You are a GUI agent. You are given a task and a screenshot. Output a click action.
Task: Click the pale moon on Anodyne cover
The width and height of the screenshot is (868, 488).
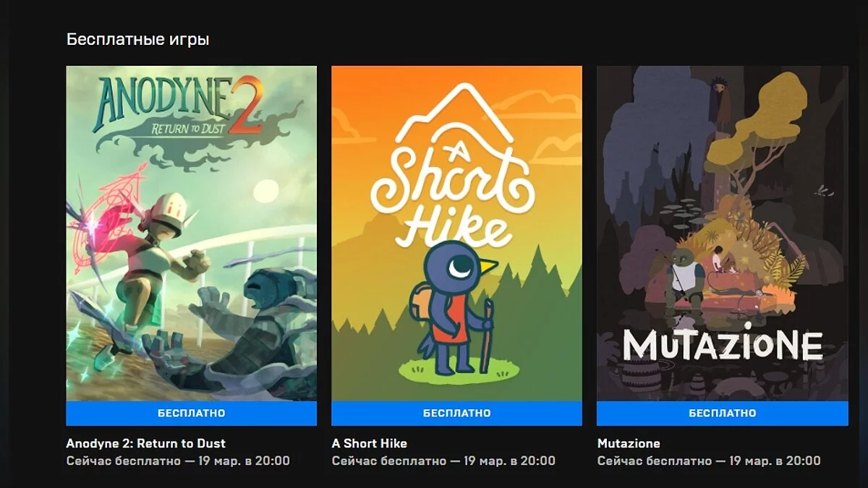[265, 191]
